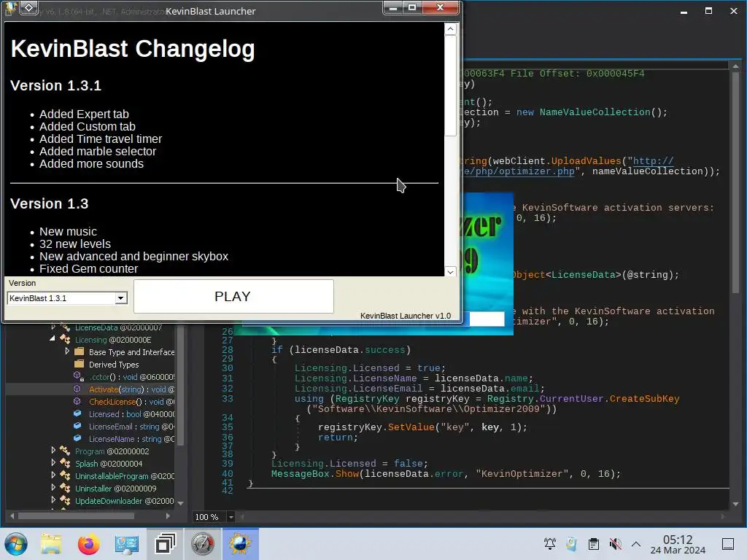Screen dimensions: 747x560
Task: Click the KevinBlast Launcher window system-menu icon
Action: click(10, 9)
